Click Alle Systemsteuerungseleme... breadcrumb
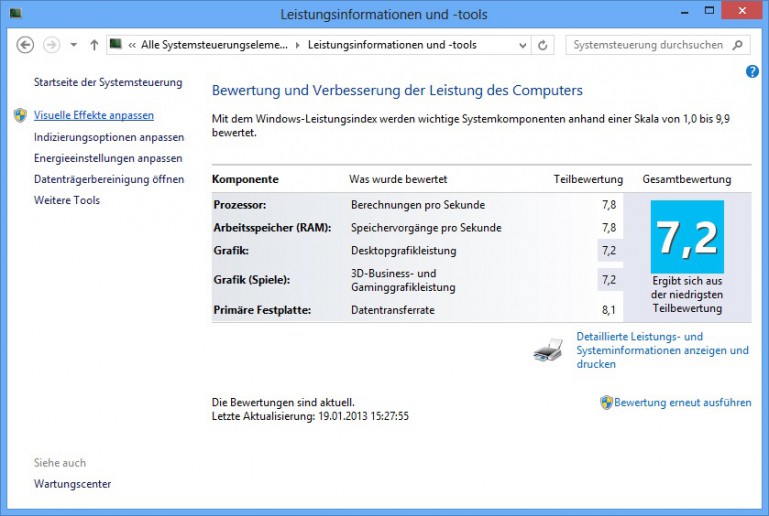 coord(214,45)
